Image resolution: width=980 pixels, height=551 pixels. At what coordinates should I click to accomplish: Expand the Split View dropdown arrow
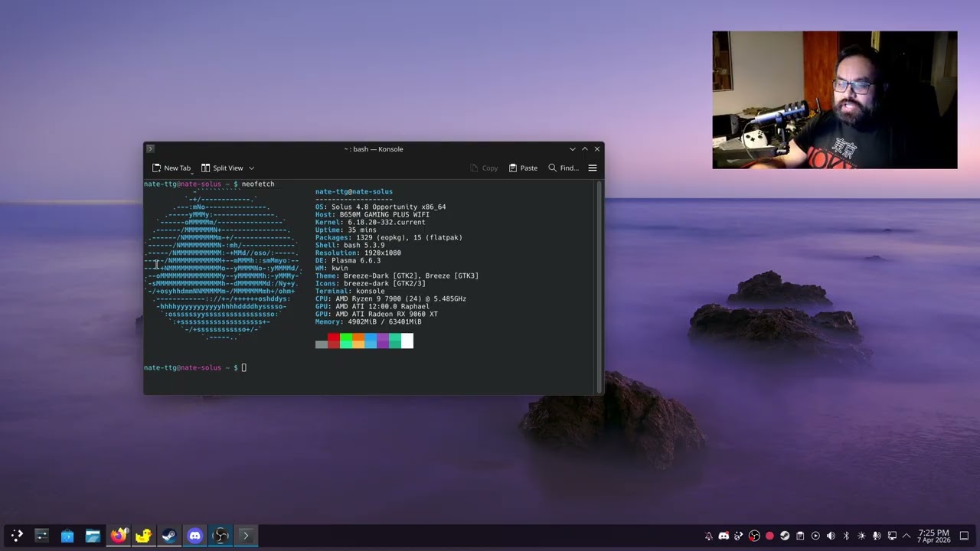click(x=251, y=168)
